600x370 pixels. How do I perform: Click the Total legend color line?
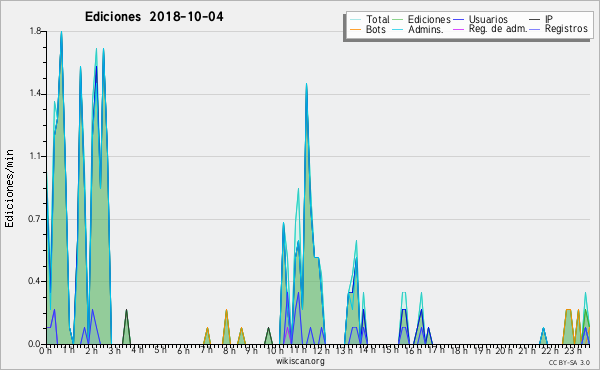tap(355, 20)
